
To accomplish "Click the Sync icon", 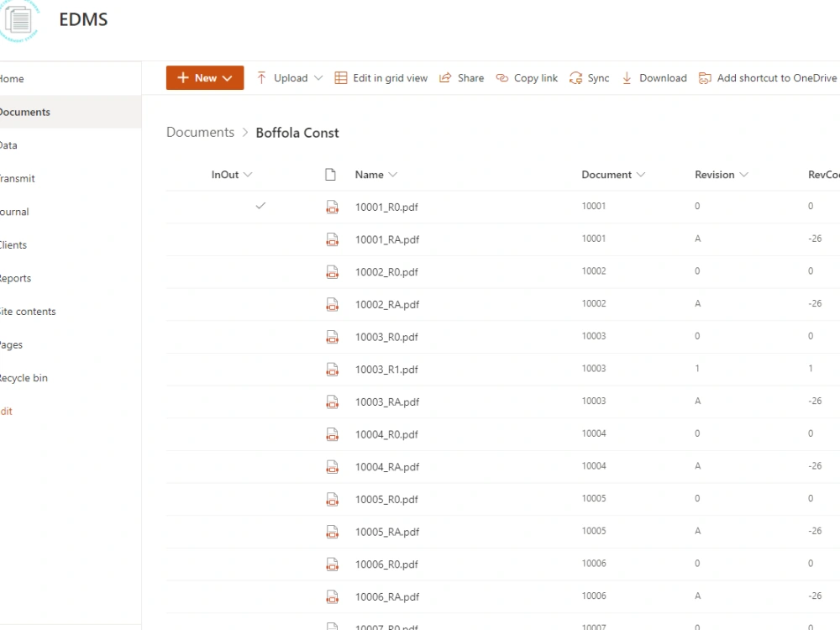I will (576, 78).
